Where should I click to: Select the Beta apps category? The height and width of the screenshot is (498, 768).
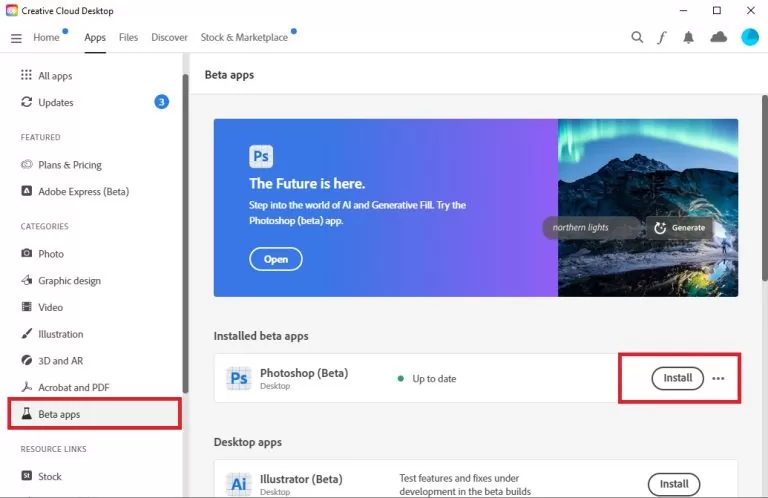[59, 414]
